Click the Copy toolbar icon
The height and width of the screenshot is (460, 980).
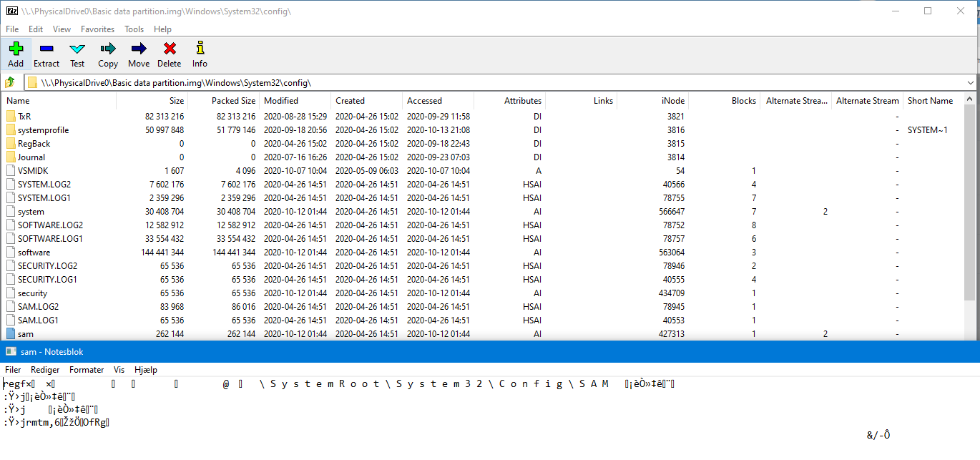[108, 49]
